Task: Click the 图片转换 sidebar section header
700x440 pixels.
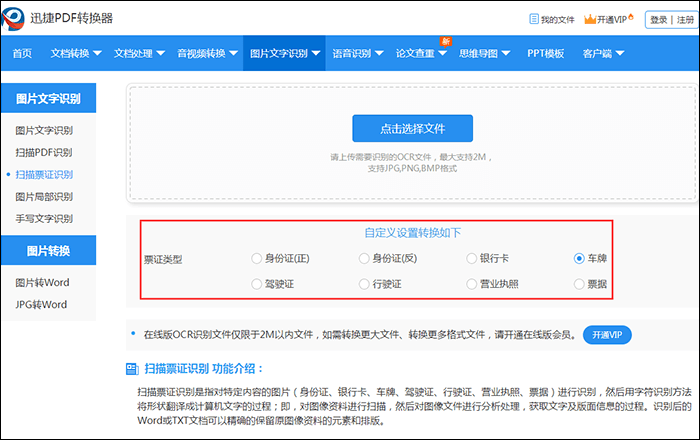Action: 48,250
